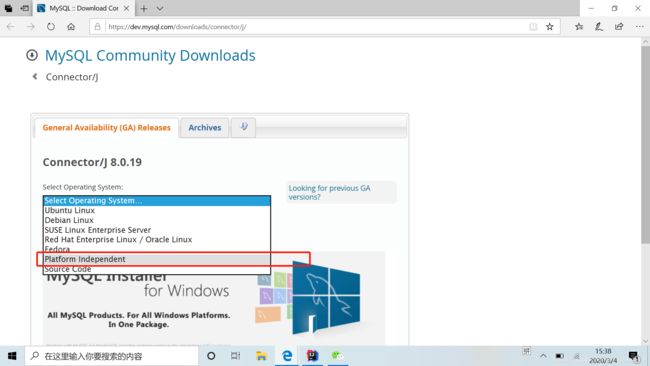Screen dimensions: 650x366
Task: Open the info icon tab
Action: tap(243, 127)
